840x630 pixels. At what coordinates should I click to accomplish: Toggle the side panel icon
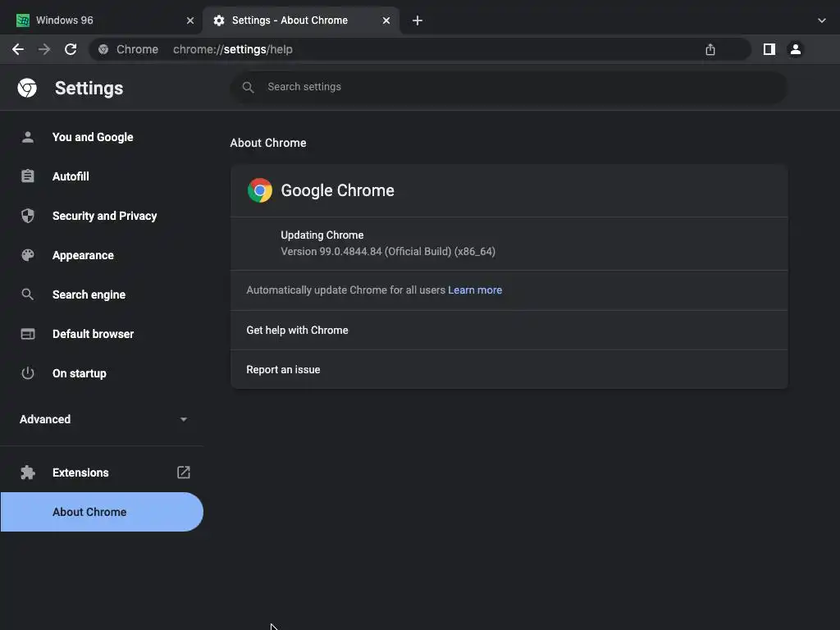pos(769,49)
